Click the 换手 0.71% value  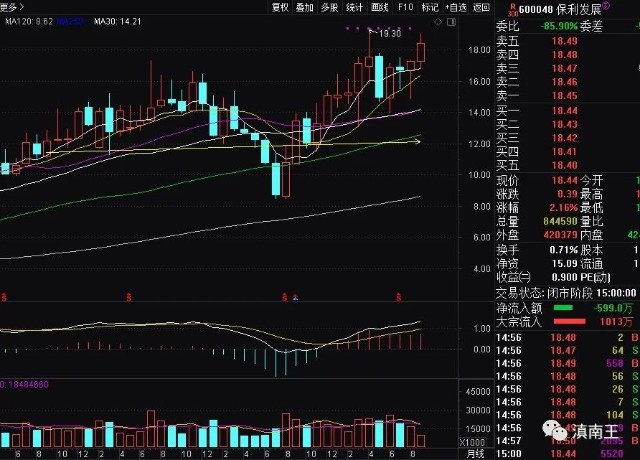[x=563, y=250]
